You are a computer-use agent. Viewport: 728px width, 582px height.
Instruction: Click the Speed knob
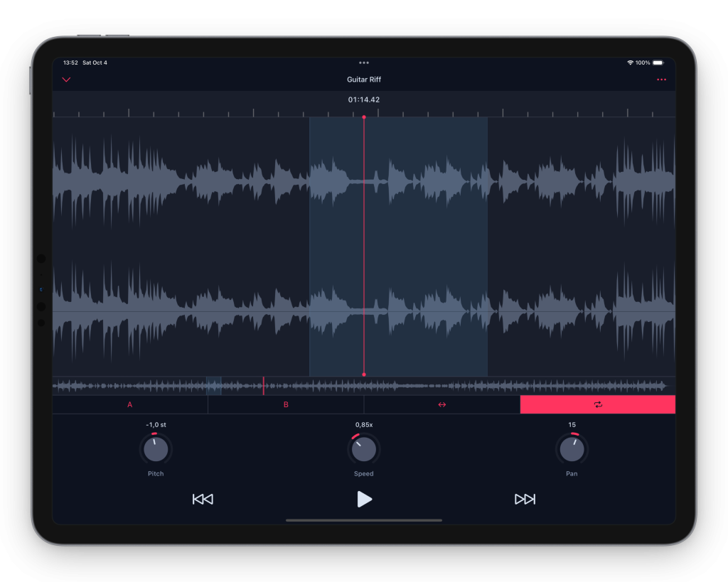click(x=364, y=449)
